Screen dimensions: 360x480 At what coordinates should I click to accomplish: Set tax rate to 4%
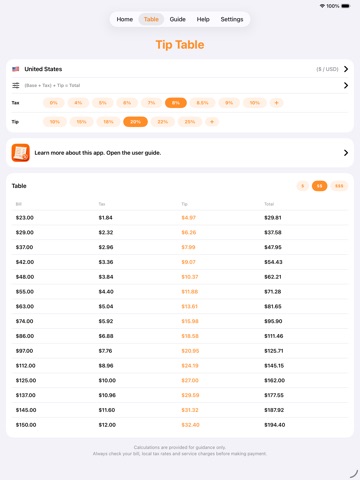[78, 103]
